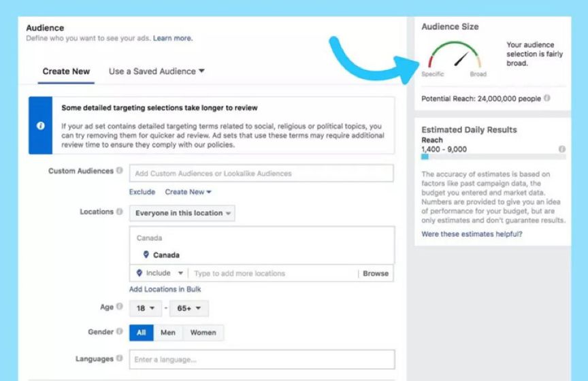Click Add Locations in Bulk link

coord(165,289)
